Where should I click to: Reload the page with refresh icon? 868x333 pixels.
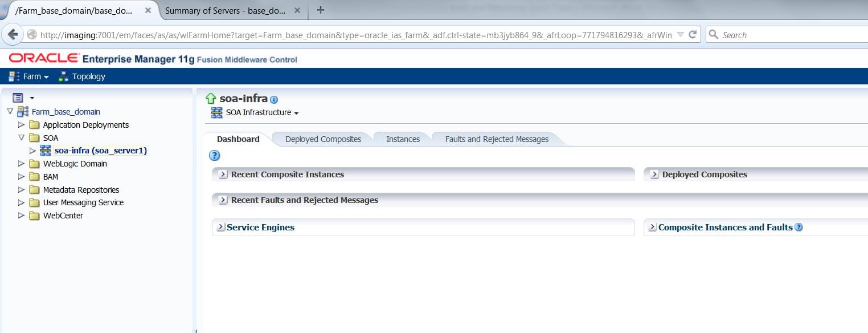(693, 34)
